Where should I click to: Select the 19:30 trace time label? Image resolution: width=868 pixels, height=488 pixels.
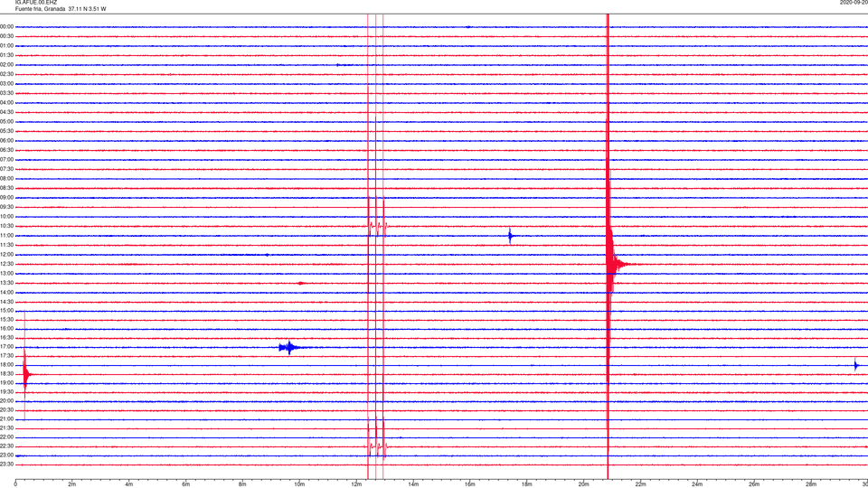[x=6, y=391]
